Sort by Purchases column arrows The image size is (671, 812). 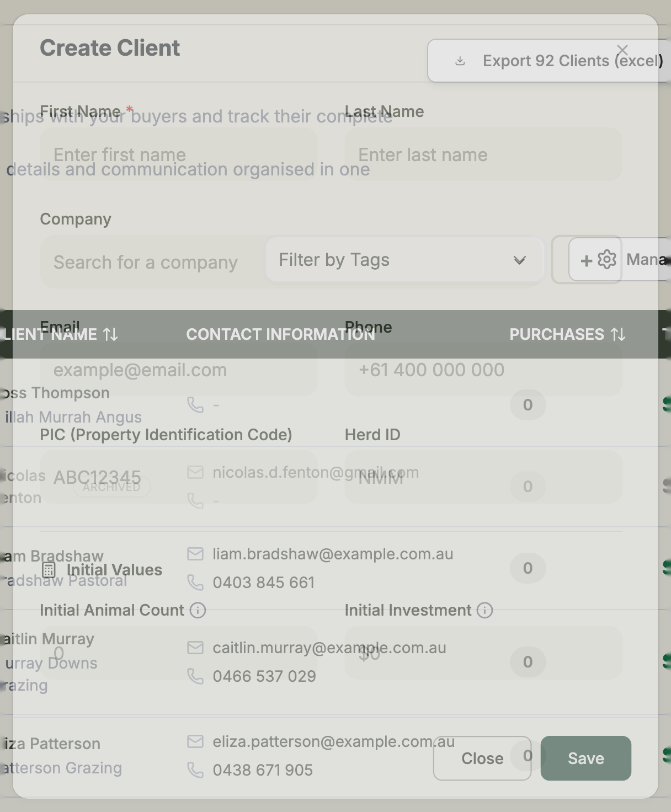coord(618,334)
